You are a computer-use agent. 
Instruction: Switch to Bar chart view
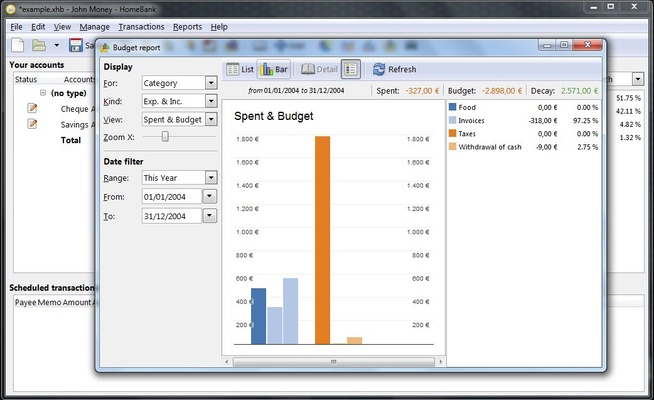click(274, 69)
